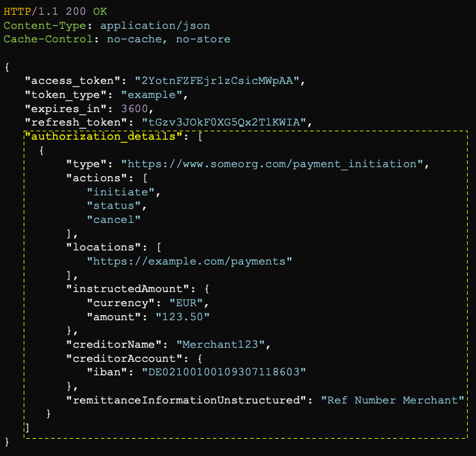The image size is (476, 456).
Task: Click the "status" action value
Action: click(114, 206)
